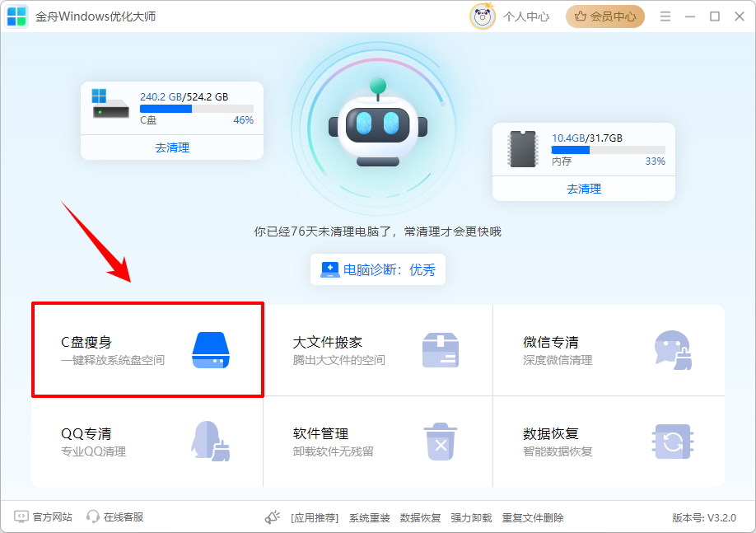
Task: Open 大文件搬家 feature
Action: [378, 350]
